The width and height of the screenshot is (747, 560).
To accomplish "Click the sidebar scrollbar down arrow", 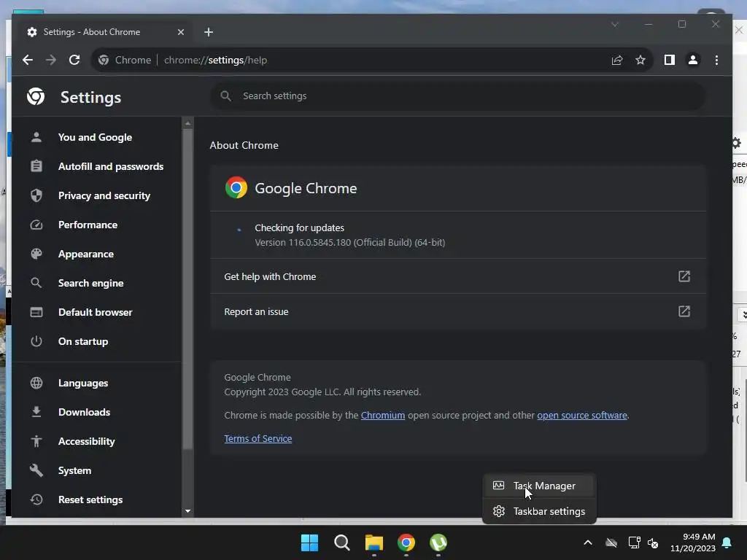I will pyautogui.click(x=187, y=511).
